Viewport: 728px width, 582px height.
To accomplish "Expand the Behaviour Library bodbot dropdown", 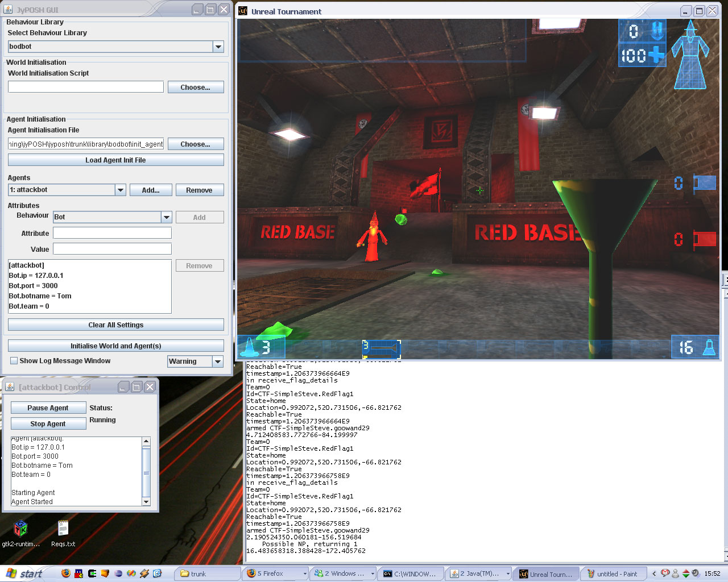I will (x=218, y=47).
